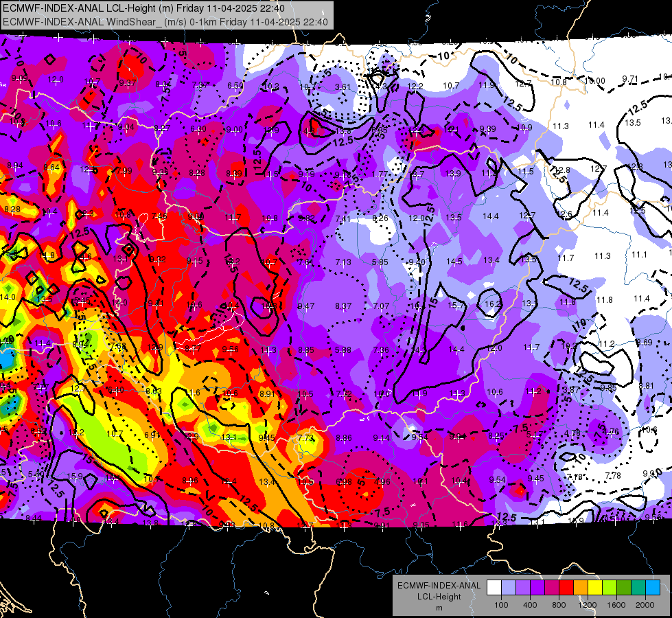Click the 6.91 wind shear value

pyautogui.click(x=152, y=435)
